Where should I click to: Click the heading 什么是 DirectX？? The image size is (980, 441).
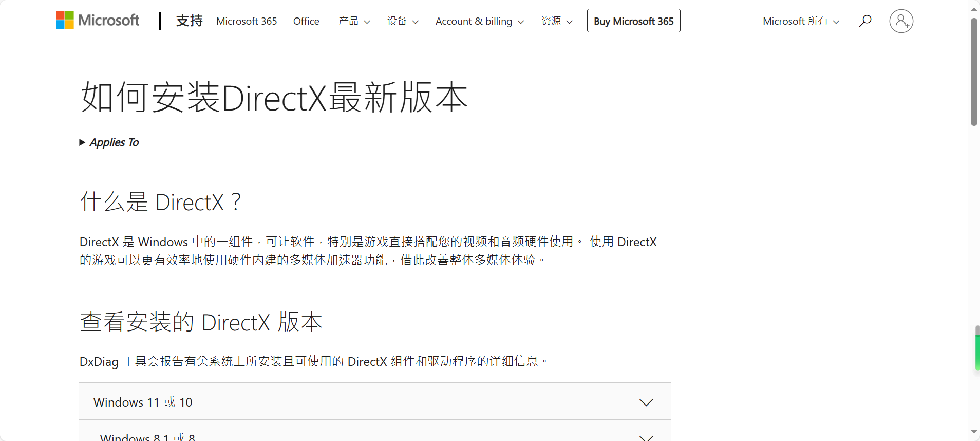(x=160, y=202)
